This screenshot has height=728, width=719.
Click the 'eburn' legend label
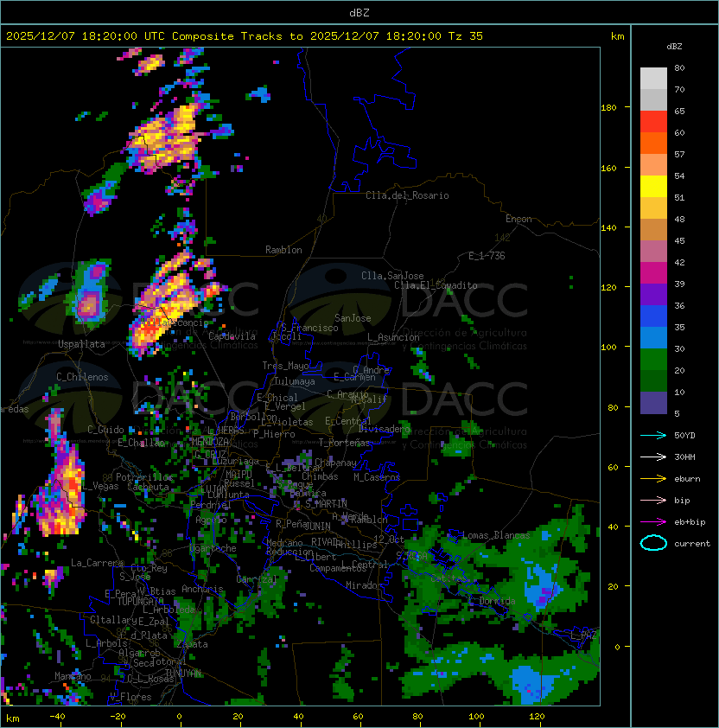[687, 479]
